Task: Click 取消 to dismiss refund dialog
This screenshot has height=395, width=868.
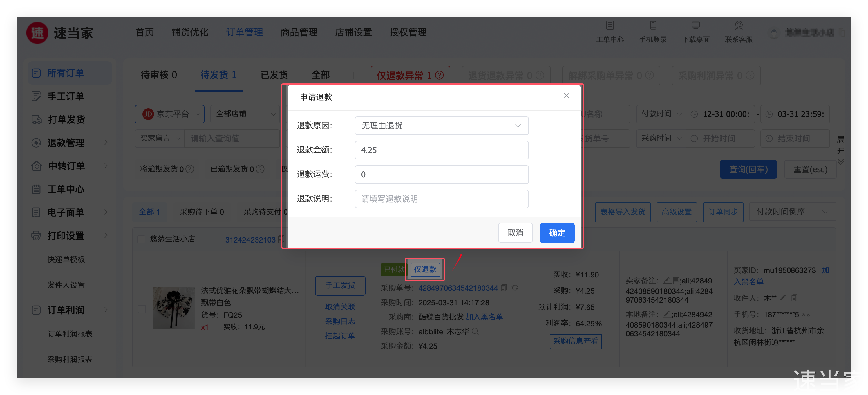Action: click(515, 233)
